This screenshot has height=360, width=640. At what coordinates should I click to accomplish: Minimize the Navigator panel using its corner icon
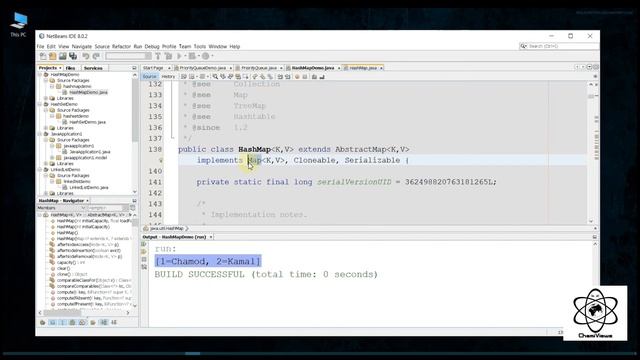coord(134,201)
